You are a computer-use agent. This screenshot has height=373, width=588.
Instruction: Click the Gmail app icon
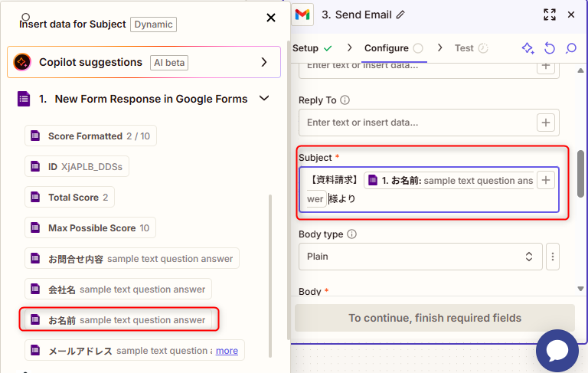(x=303, y=15)
